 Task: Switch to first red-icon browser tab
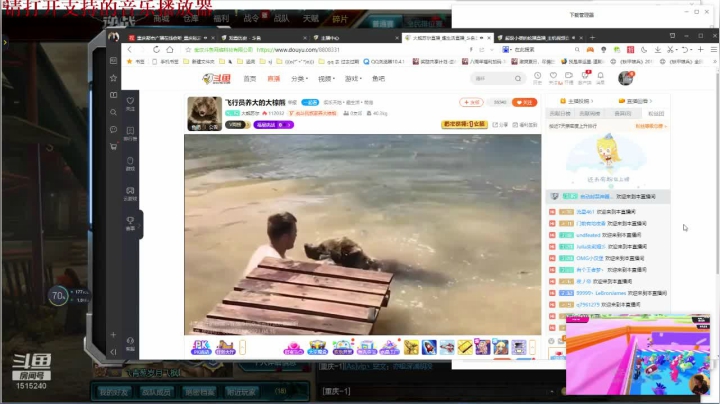(171, 38)
